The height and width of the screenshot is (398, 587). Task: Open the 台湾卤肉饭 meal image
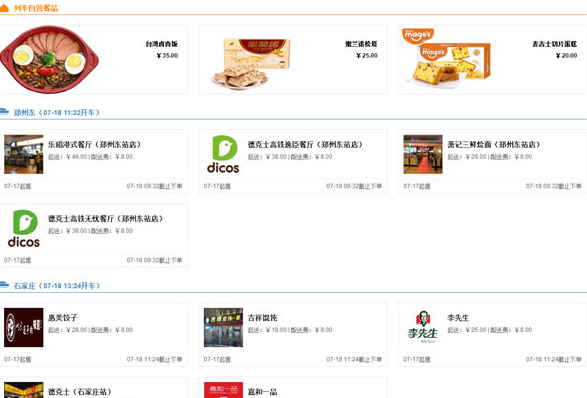(x=49, y=59)
